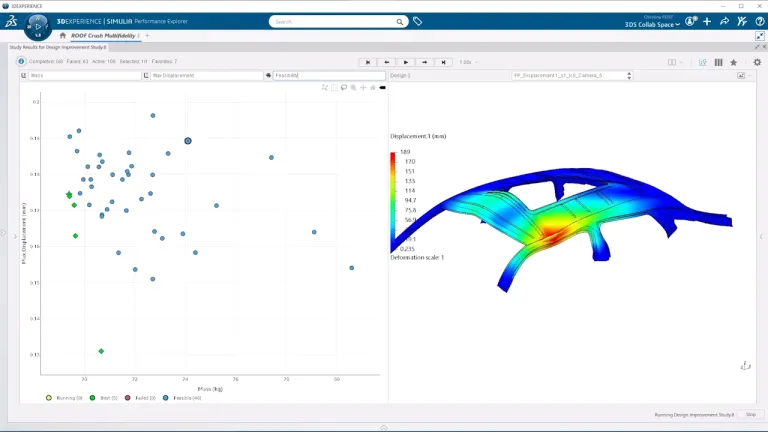Step FP_Displacement1 frame selector arrows
The height and width of the screenshot is (432, 768).
pos(629,75)
